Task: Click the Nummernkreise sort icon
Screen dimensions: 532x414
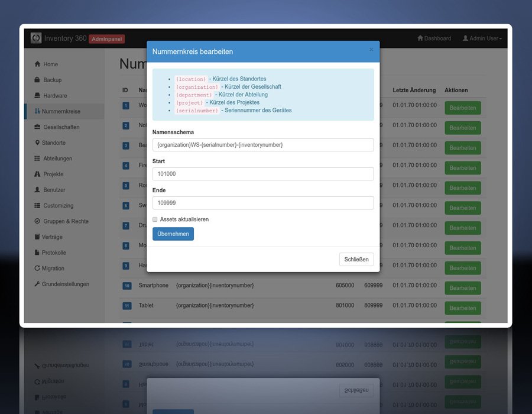Action: [x=37, y=111]
